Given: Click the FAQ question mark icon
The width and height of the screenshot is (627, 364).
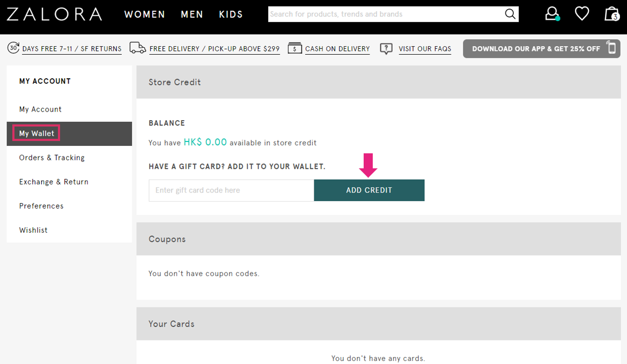Looking at the screenshot, I should point(386,48).
